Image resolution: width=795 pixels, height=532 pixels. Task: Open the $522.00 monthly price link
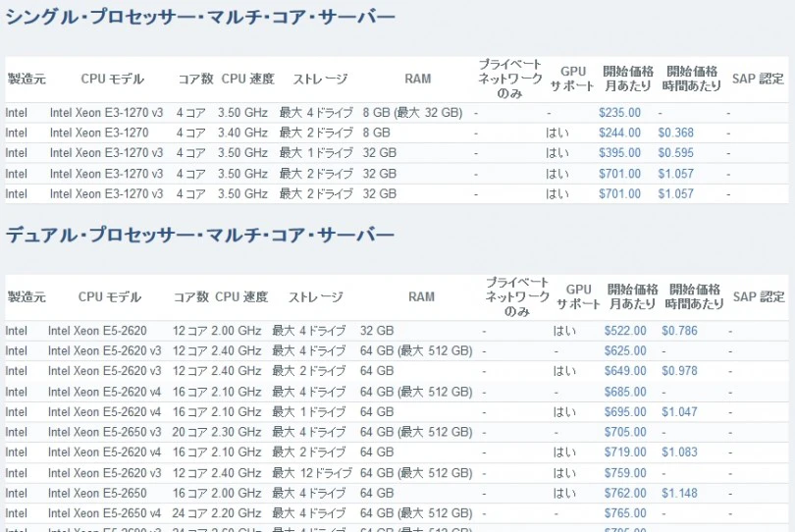click(x=625, y=331)
